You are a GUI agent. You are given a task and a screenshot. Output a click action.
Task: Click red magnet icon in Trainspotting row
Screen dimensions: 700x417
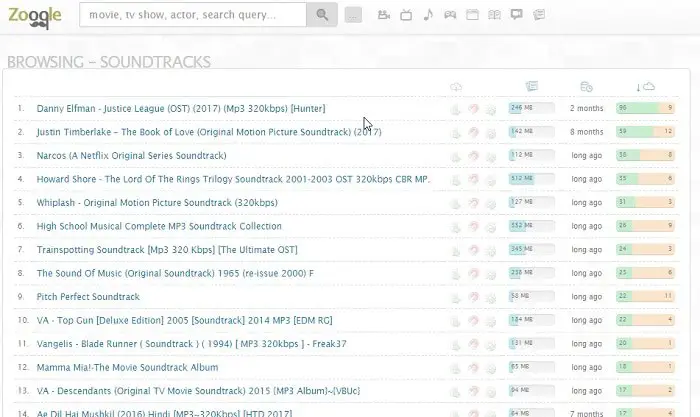tap(473, 250)
